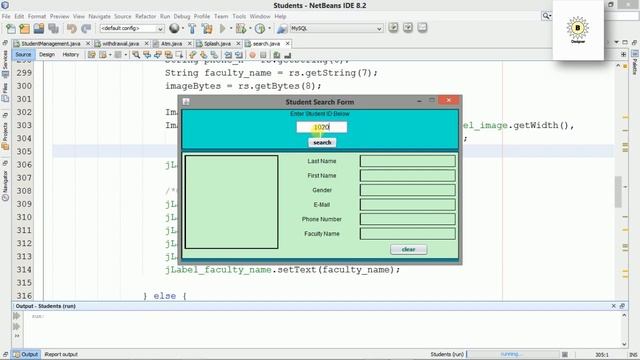Image resolution: width=640 pixels, height=360 pixels.
Task: Switch to History view
Action: [71, 55]
